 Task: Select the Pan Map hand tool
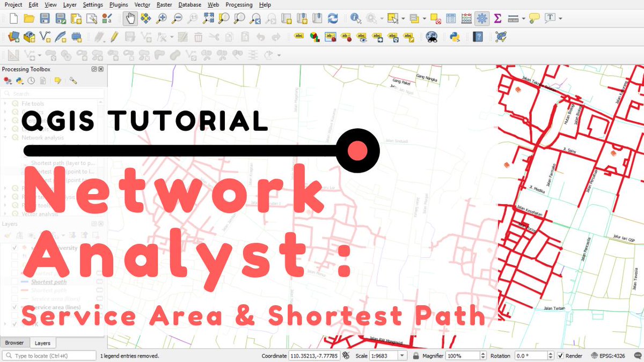130,19
